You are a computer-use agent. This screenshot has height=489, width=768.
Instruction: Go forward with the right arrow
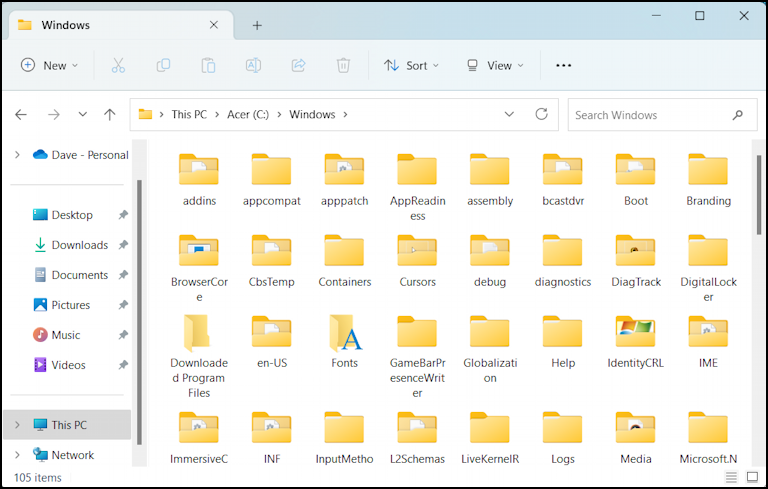click(53, 115)
